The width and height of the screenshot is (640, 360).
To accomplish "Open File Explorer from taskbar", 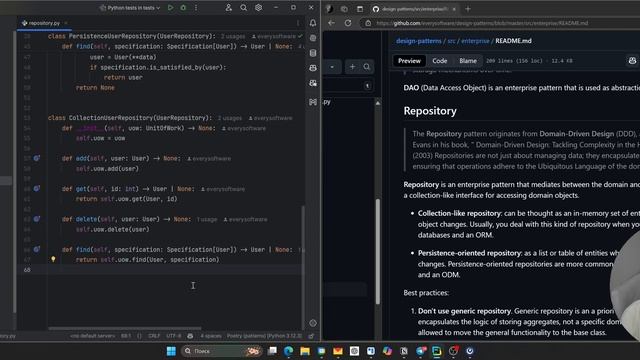I will [x=305, y=351].
